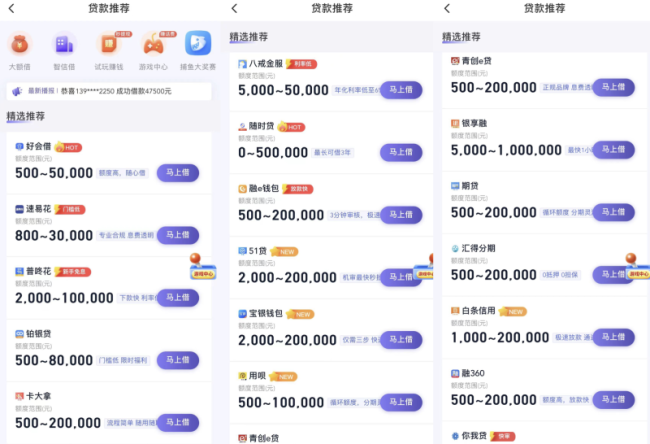Tap the 银享融 logo icon

455,124
